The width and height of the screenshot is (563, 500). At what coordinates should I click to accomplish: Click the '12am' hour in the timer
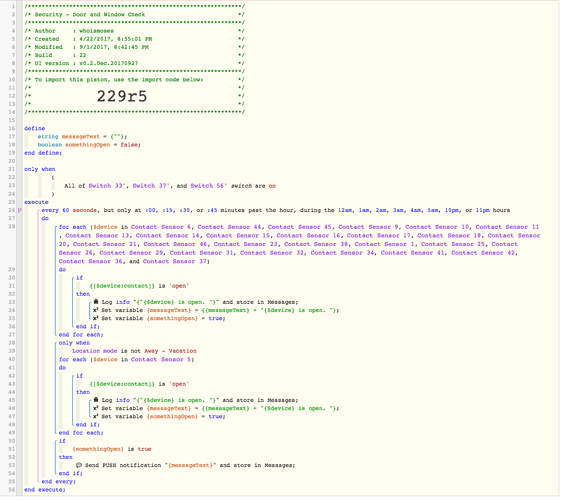click(345, 211)
